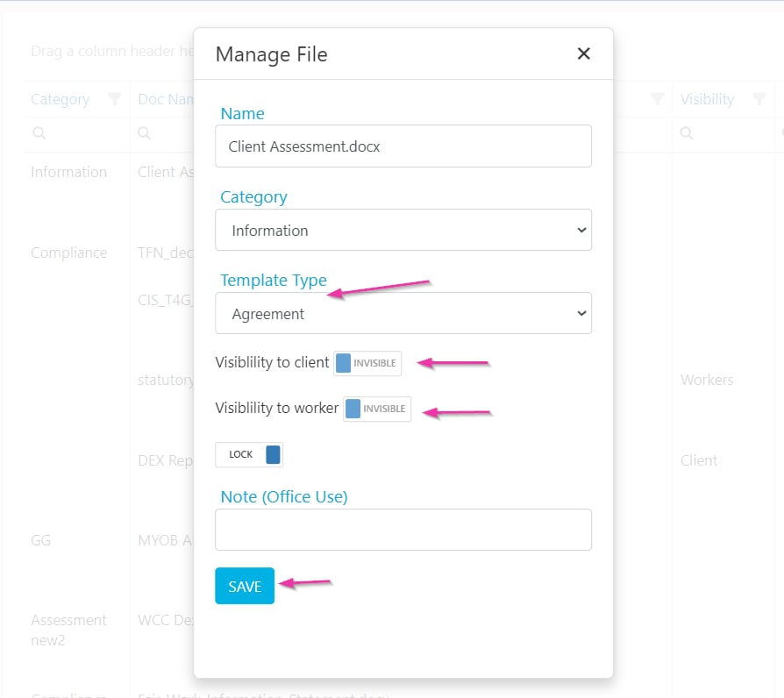The image size is (784, 698).
Task: Click the Name input field
Action: coord(403,146)
